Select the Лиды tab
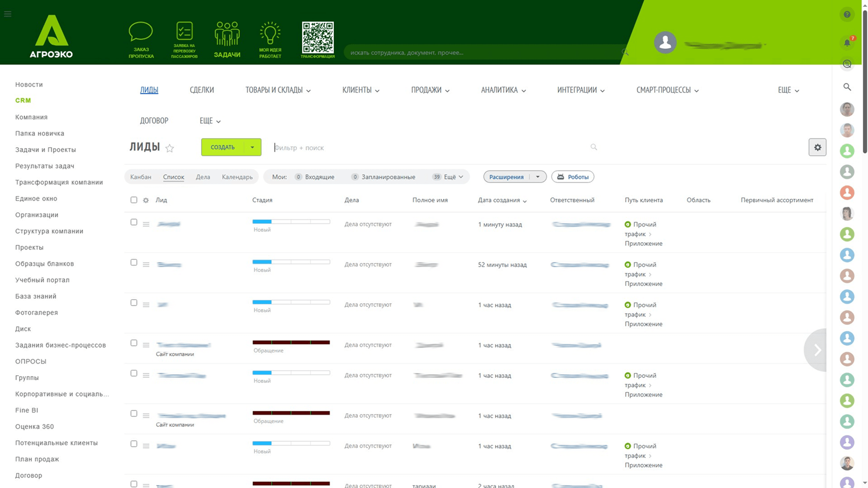This screenshot has height=488, width=868. pyautogui.click(x=149, y=90)
